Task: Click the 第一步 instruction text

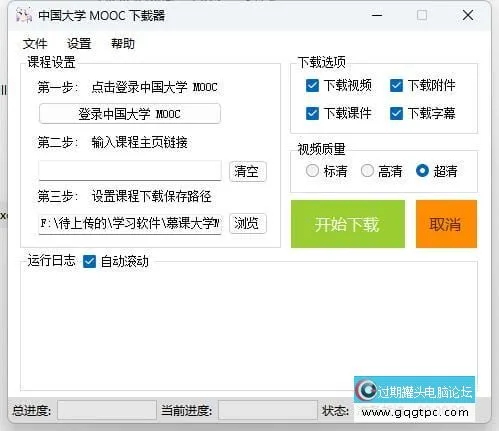Action: (x=127, y=88)
